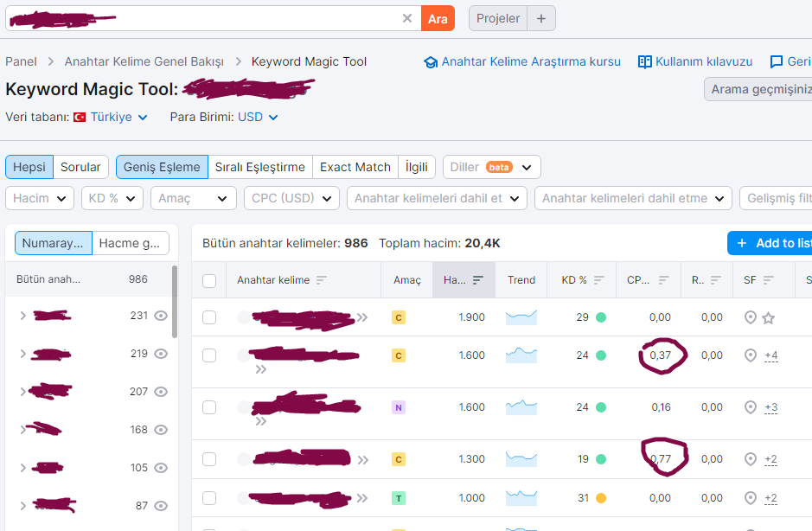This screenshot has width=812, height=531.
Task: Select the Sorular tab
Action: tap(80, 167)
